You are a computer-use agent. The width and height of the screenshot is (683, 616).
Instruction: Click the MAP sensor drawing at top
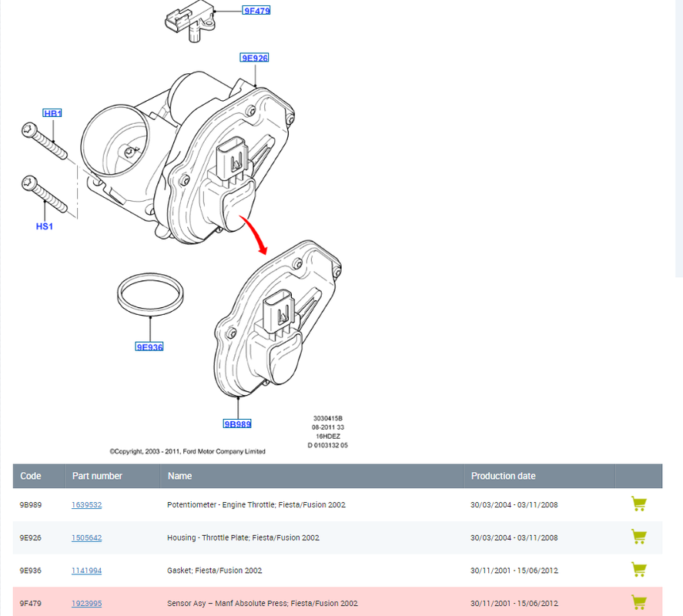pyautogui.click(x=190, y=21)
